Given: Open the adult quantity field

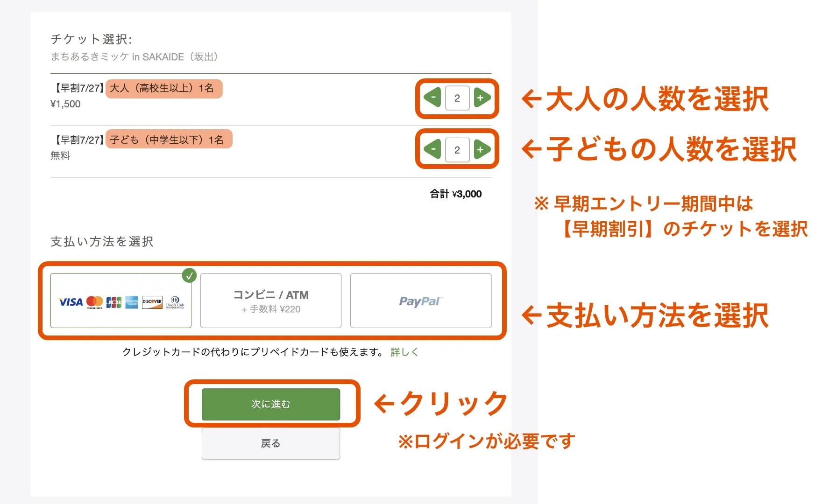Looking at the screenshot, I should click(x=457, y=98).
